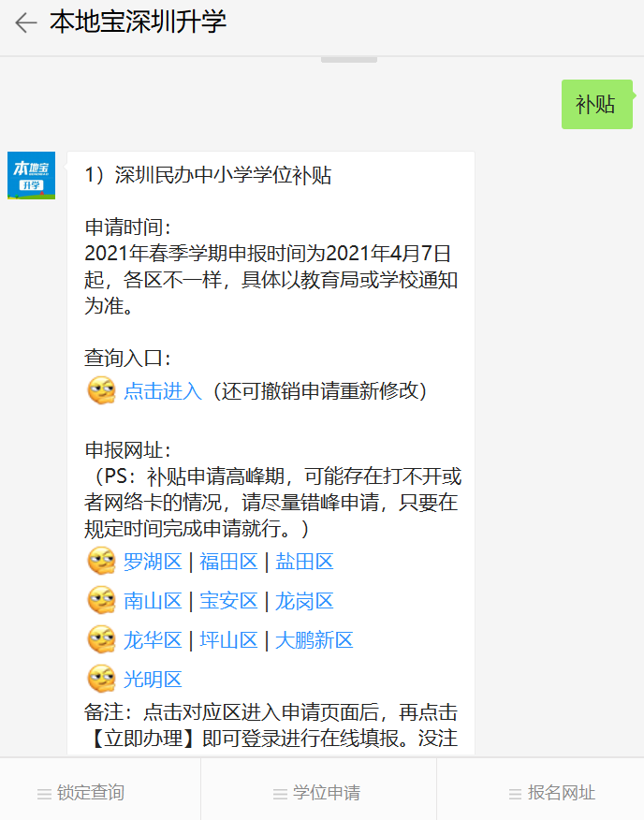Open the 南山区 application link

point(153,601)
